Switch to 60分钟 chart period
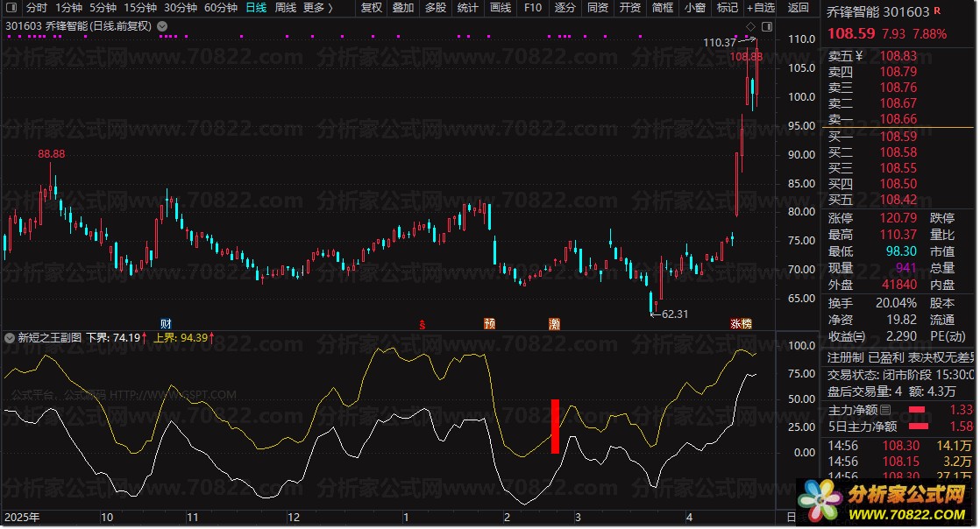The width and height of the screenshot is (980, 529). [x=221, y=8]
